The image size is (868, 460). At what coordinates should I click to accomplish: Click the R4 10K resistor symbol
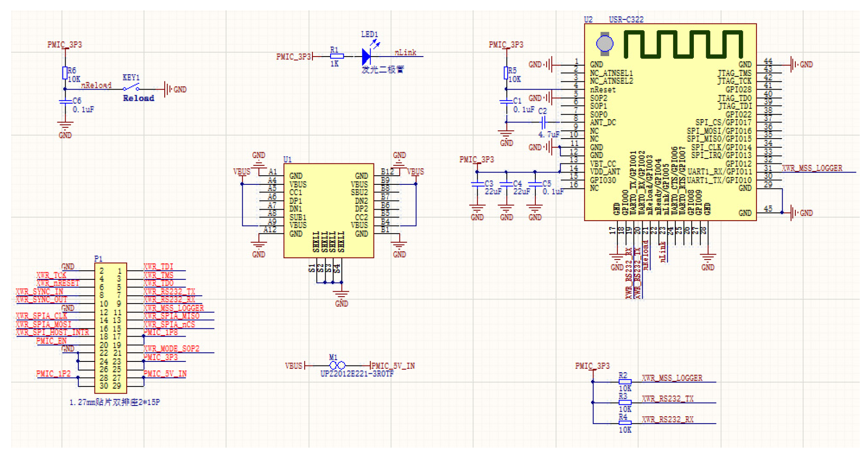pyautogui.click(x=624, y=423)
